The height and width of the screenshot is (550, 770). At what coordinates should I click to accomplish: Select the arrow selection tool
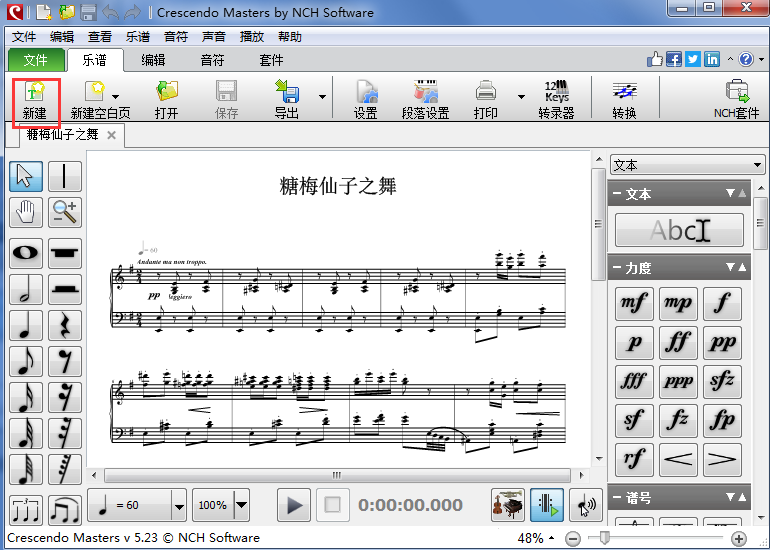click(x=26, y=176)
